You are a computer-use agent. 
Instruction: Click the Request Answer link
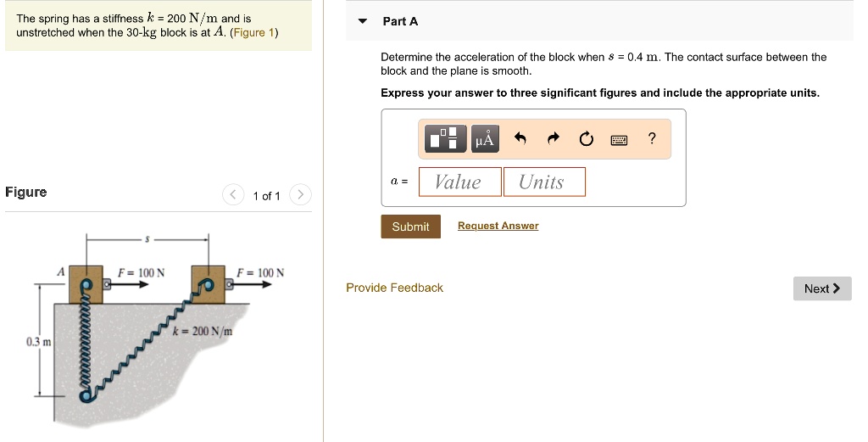498,226
